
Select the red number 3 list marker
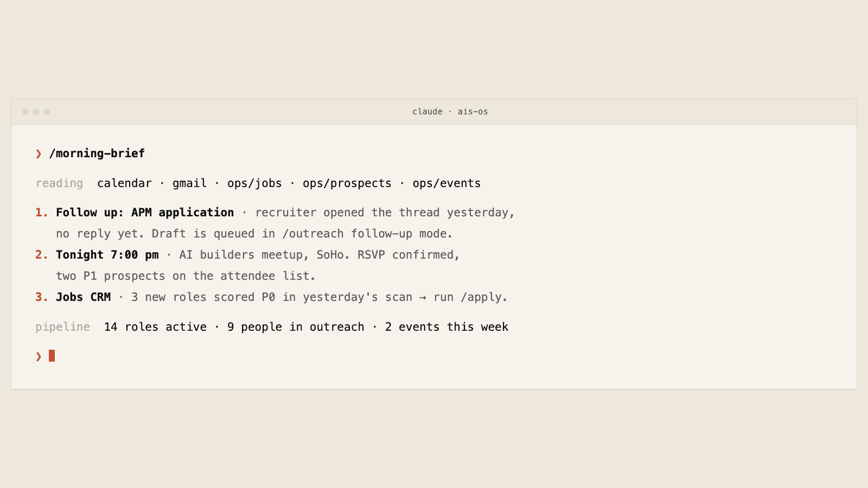[42, 297]
